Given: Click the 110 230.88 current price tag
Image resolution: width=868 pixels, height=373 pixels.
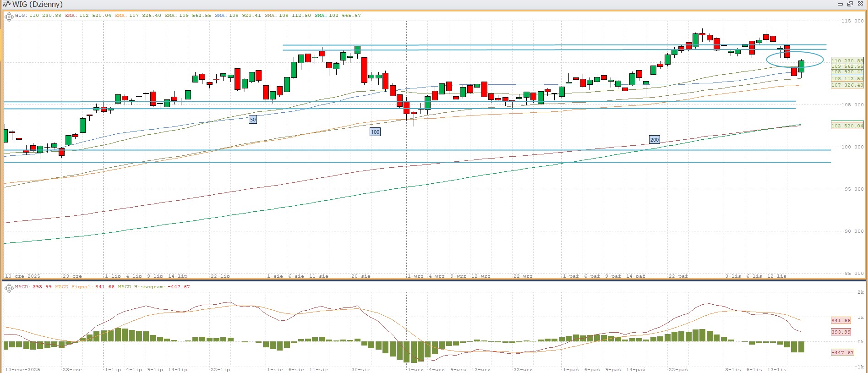Looking at the screenshot, I should click(x=846, y=60).
